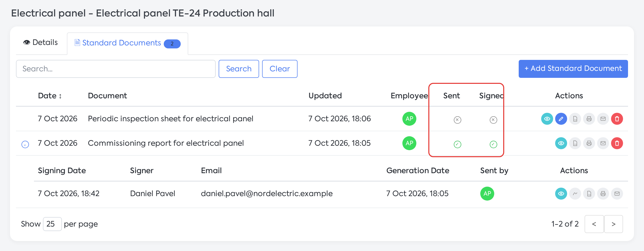Click Signed checkmark of Commissioning report
This screenshot has height=251, width=644.
point(493,144)
